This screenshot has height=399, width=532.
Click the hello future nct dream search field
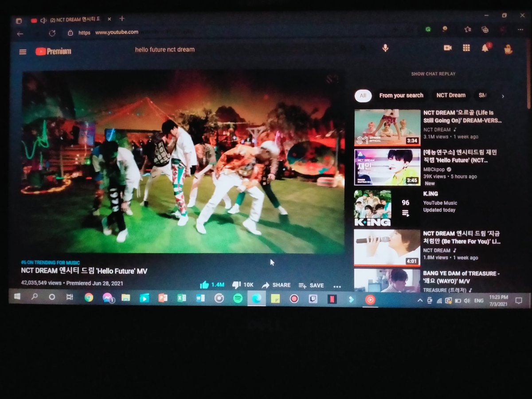point(248,50)
